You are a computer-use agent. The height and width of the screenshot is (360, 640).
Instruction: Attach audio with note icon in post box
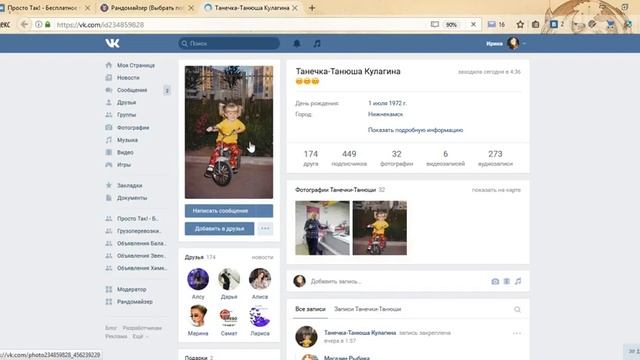(x=518, y=281)
